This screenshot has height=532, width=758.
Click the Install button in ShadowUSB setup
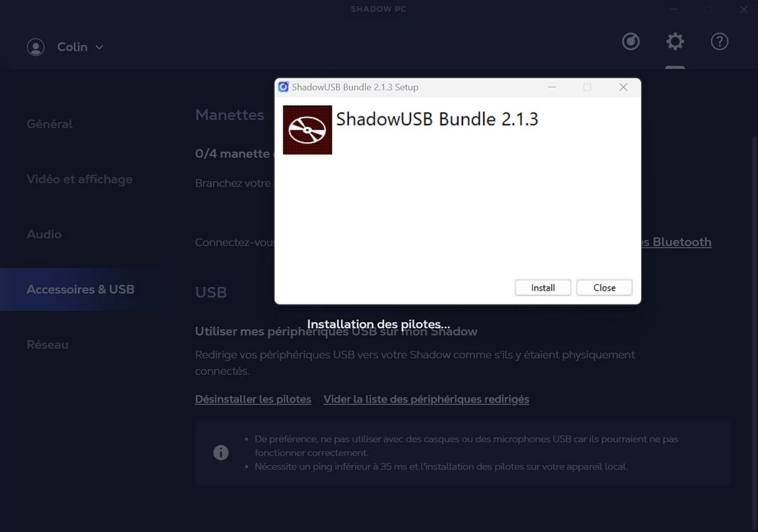(543, 287)
